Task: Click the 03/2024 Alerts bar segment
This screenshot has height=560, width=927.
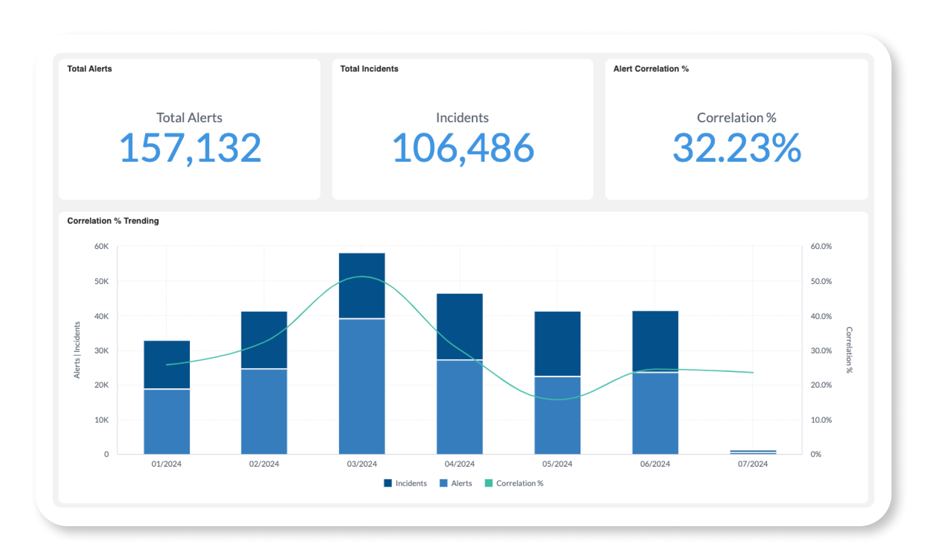Action: coord(362,386)
